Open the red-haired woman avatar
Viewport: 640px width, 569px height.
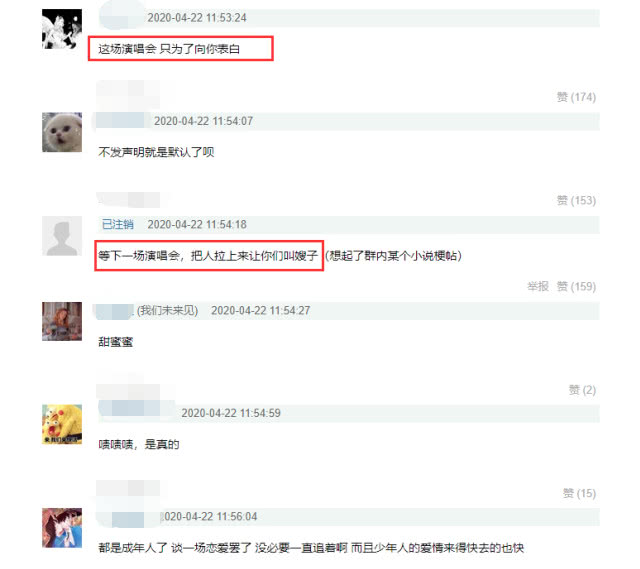click(x=62, y=321)
